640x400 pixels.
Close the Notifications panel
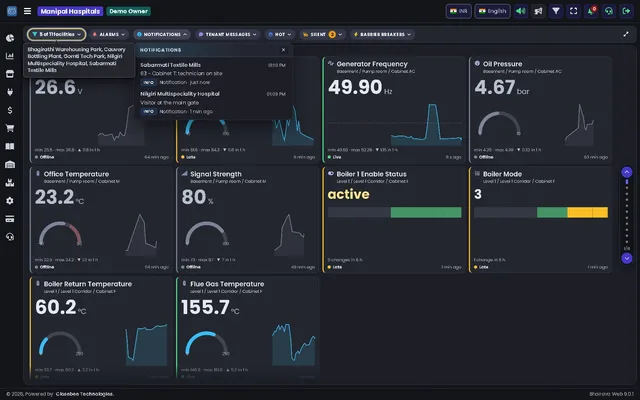coord(284,50)
